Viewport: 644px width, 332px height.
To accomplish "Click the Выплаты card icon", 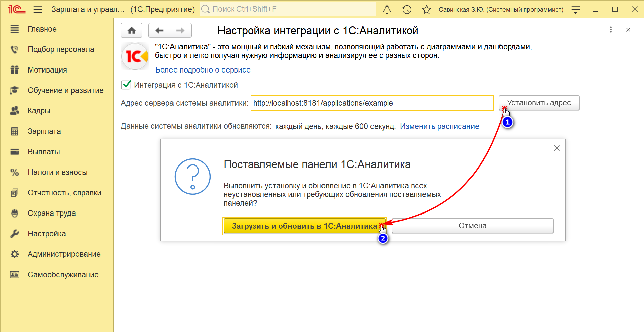I will [x=15, y=152].
